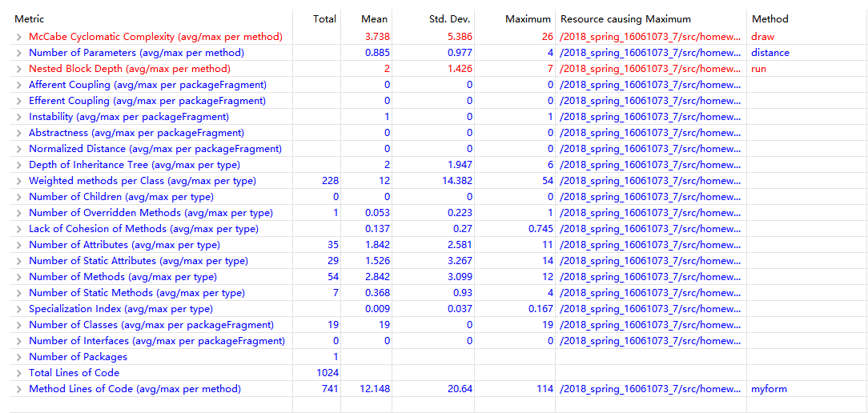Expand Lack of Cohesion of Methods row
Screen dimensions: 868x413
[x=19, y=229]
